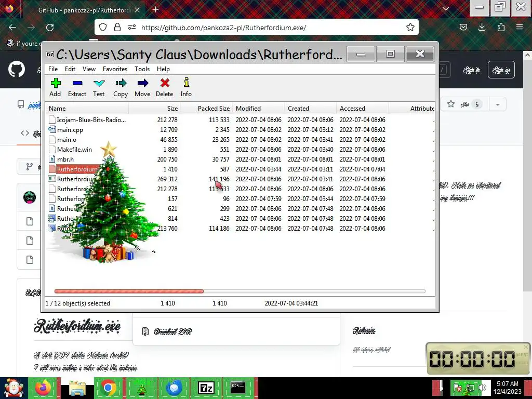
Task: Open a new Firefox tab
Action: tap(156, 9)
